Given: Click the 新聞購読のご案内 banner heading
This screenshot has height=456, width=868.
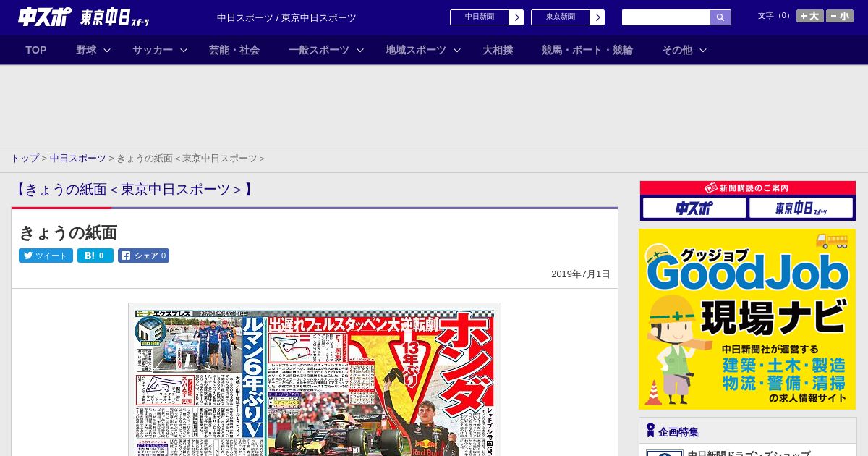Looking at the screenshot, I should [x=747, y=188].
